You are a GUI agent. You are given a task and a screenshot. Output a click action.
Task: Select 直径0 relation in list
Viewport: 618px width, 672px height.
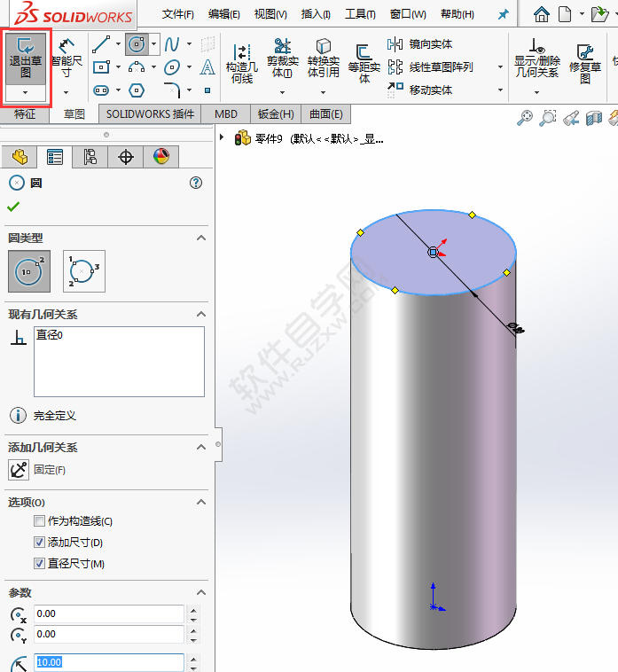point(50,335)
